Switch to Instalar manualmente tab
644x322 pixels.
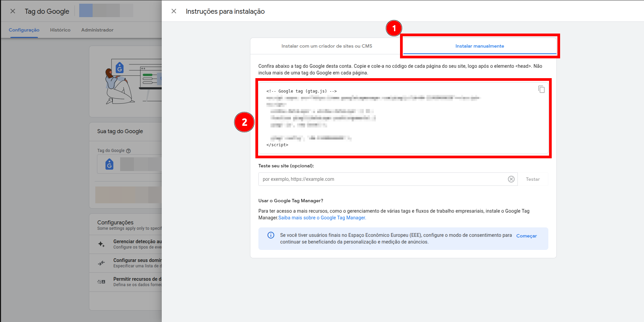[x=480, y=46]
